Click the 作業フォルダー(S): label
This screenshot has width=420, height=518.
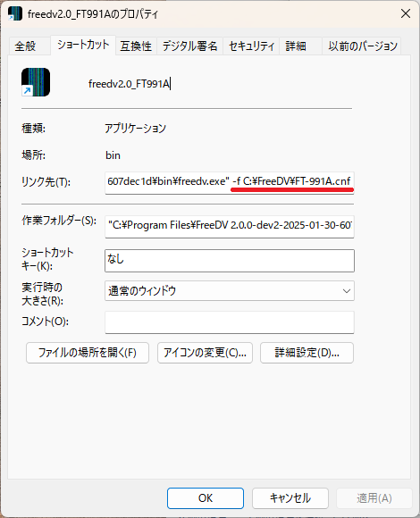(59, 220)
